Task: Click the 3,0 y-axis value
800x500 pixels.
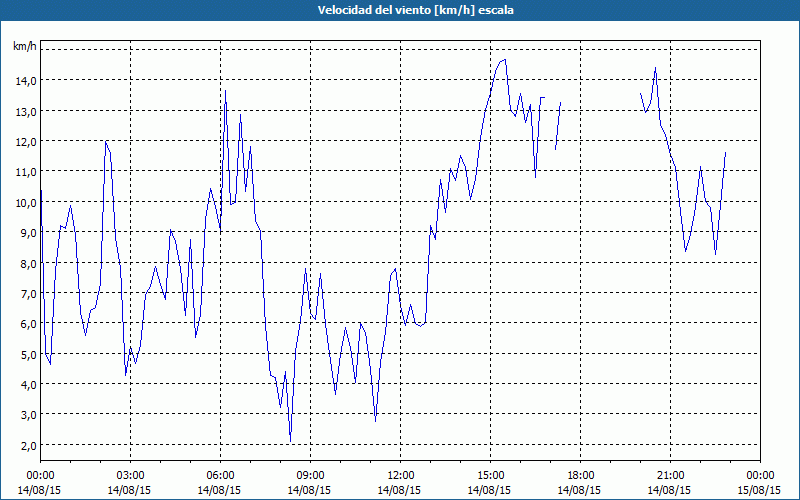Action: click(28, 415)
